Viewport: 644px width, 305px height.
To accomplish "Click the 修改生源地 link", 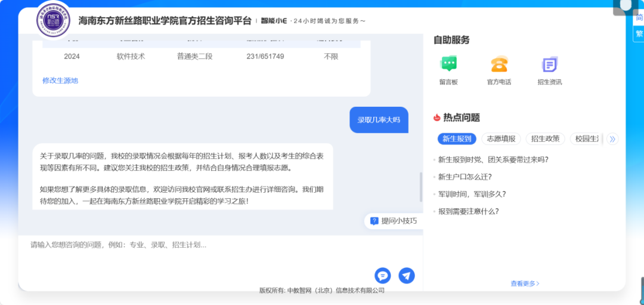I will [60, 81].
